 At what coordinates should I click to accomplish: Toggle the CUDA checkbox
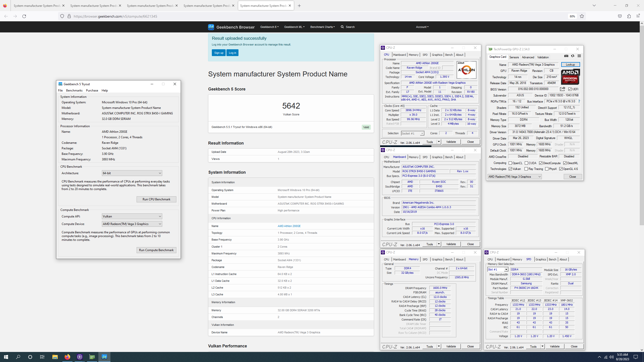pyautogui.click(x=526, y=163)
